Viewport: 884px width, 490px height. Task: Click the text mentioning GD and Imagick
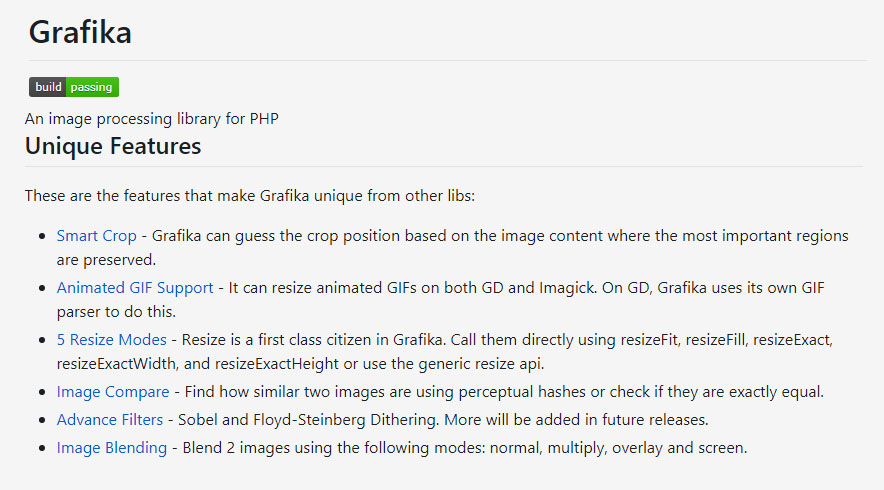[440, 299]
